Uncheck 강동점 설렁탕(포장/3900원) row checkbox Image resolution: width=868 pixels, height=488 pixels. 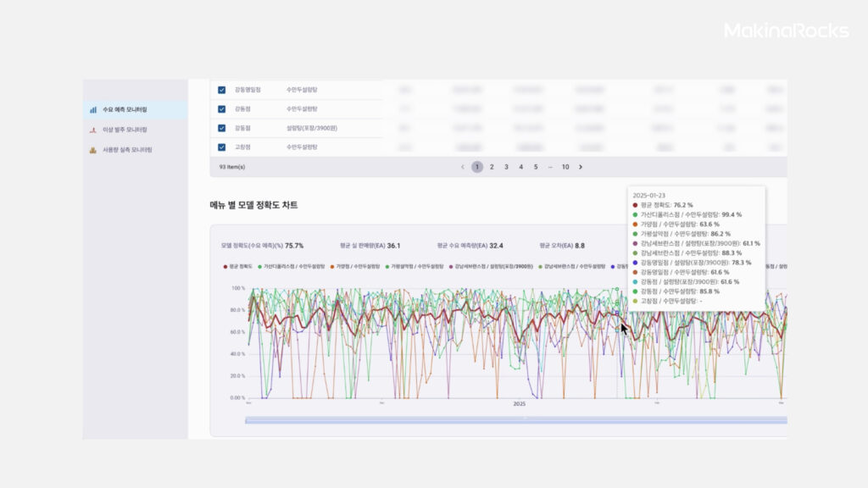coord(221,128)
